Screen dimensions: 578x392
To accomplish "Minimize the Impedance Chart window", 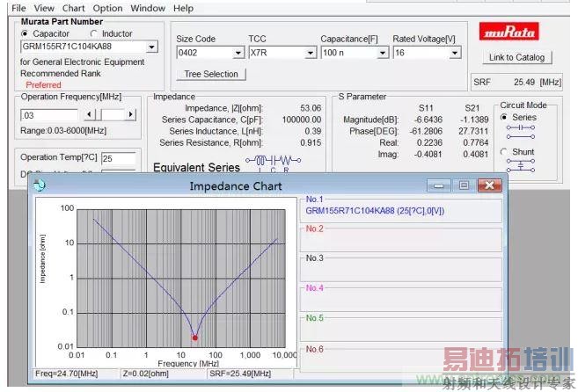I will click(x=438, y=185).
